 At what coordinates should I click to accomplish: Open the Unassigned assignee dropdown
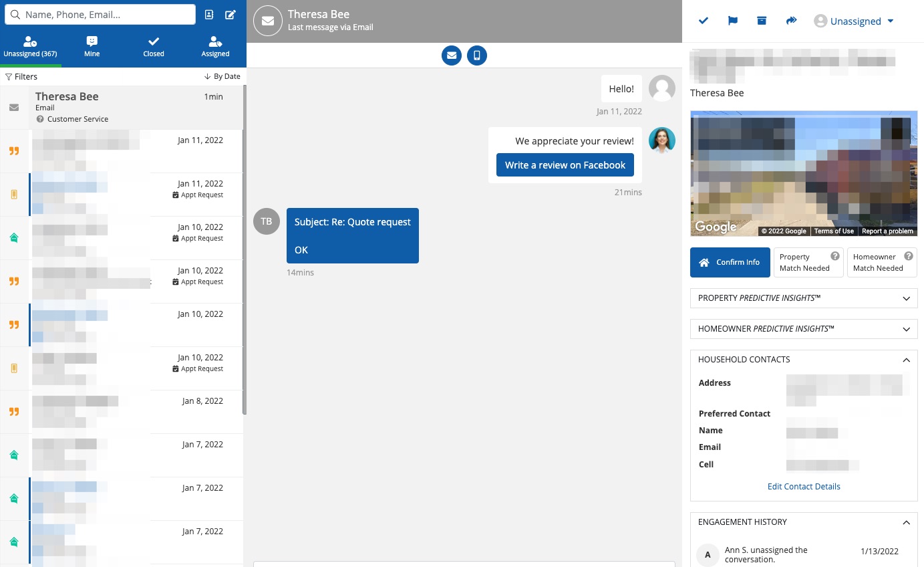click(x=854, y=21)
